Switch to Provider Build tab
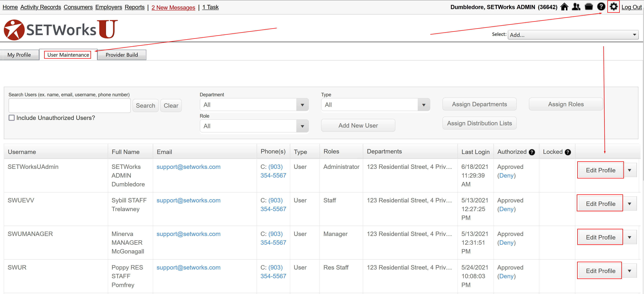The width and height of the screenshot is (644, 294). point(122,55)
